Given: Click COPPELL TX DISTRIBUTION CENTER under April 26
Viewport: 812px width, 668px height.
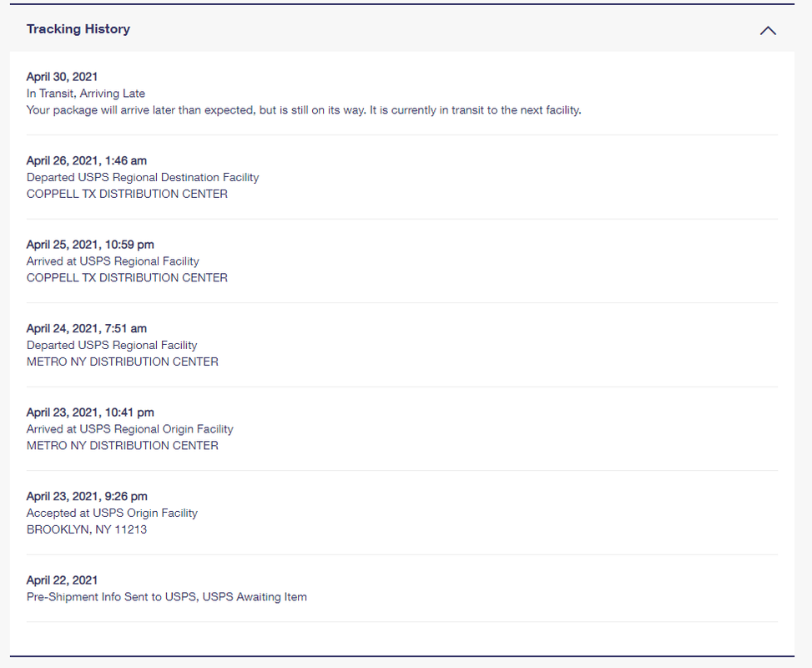Looking at the screenshot, I should (127, 194).
